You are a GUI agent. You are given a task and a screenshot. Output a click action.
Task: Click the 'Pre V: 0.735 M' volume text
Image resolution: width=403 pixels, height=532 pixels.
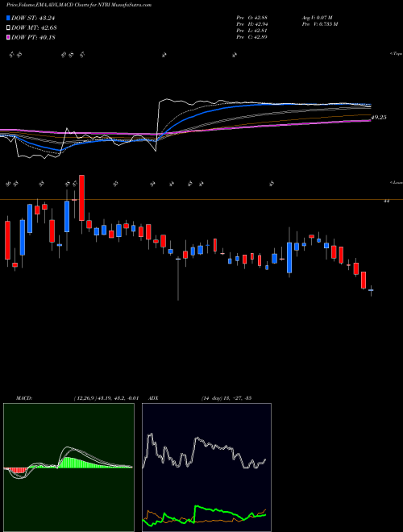pyautogui.click(x=319, y=23)
